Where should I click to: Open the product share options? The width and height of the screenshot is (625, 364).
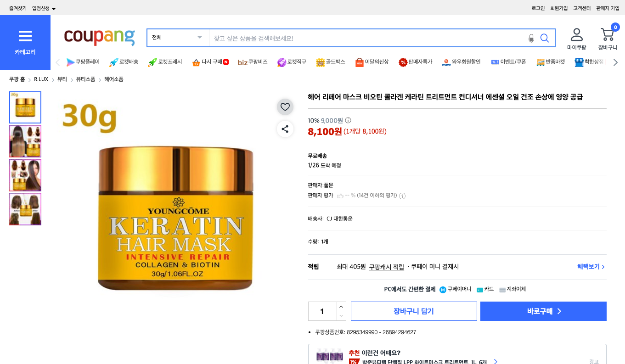pyautogui.click(x=285, y=129)
